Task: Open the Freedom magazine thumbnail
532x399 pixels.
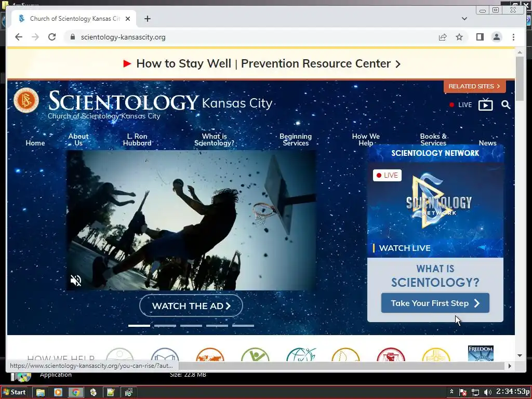Action: pos(481,353)
